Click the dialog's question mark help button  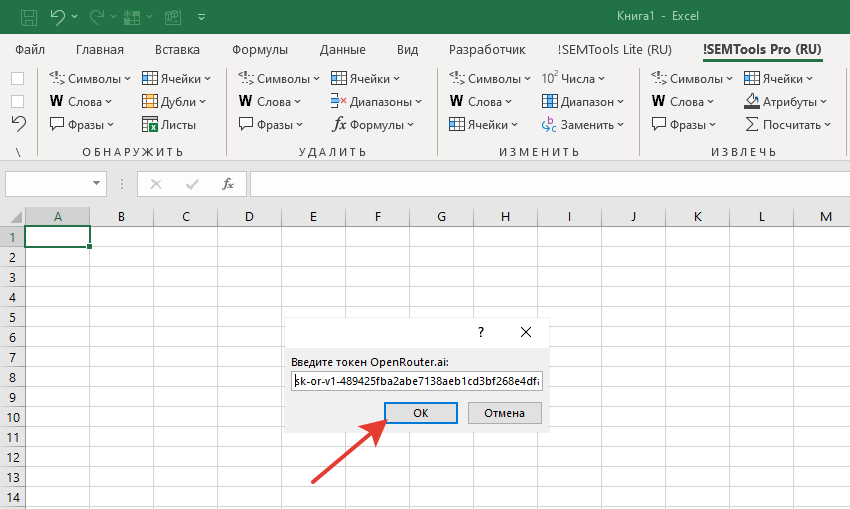(x=481, y=332)
